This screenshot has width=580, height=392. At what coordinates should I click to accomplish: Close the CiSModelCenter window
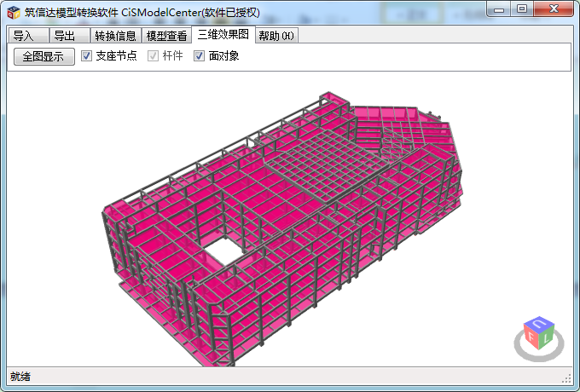click(552, 9)
